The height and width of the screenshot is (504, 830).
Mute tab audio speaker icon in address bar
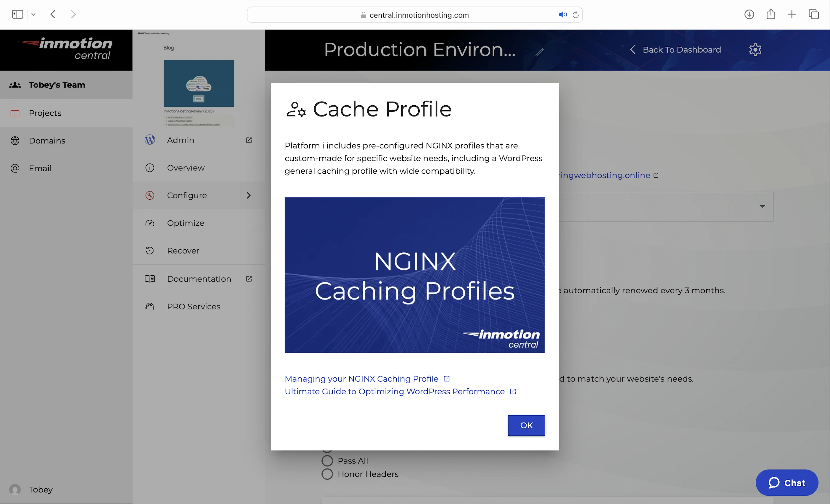(x=562, y=15)
